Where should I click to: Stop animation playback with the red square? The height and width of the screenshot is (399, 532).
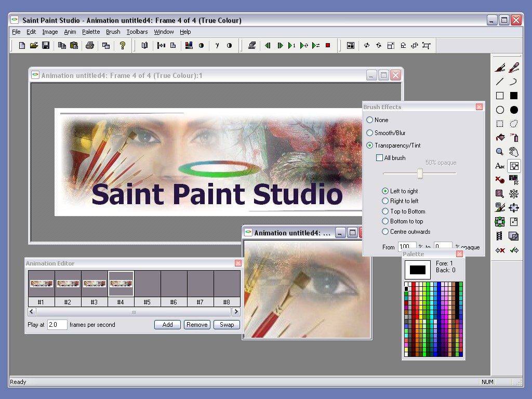327,45
